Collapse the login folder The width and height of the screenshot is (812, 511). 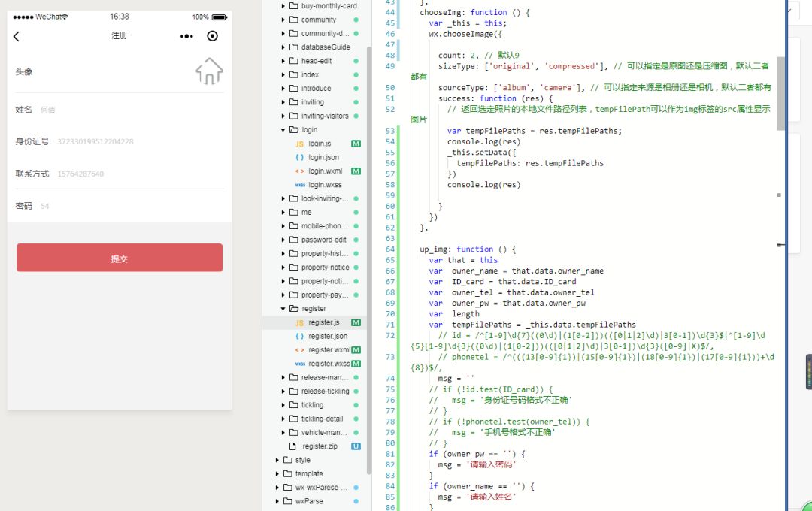(283, 130)
